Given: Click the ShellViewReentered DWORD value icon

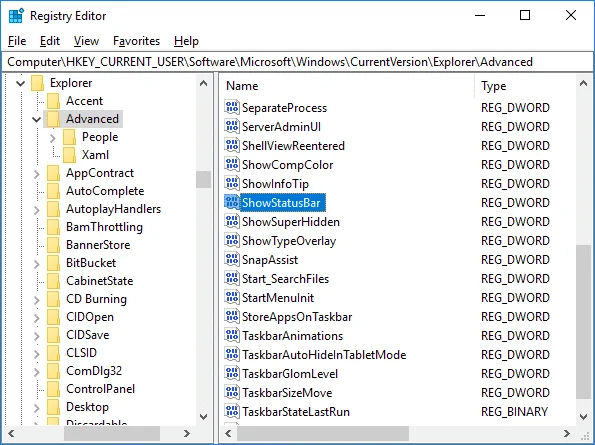Looking at the screenshot, I should coord(231,145).
